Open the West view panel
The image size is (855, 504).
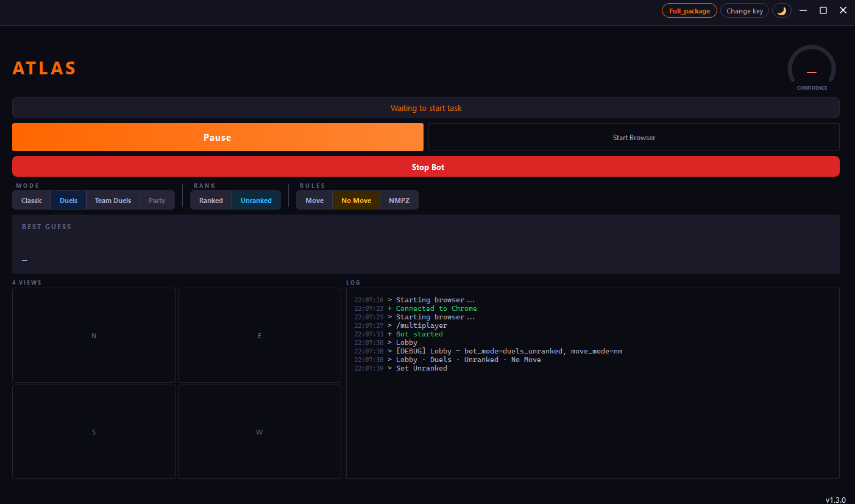click(259, 431)
